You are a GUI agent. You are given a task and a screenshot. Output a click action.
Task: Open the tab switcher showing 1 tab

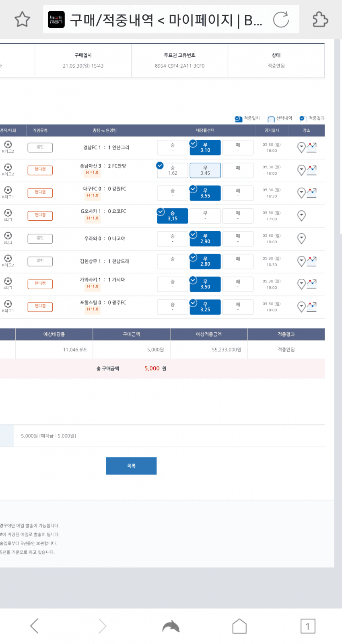click(x=308, y=626)
